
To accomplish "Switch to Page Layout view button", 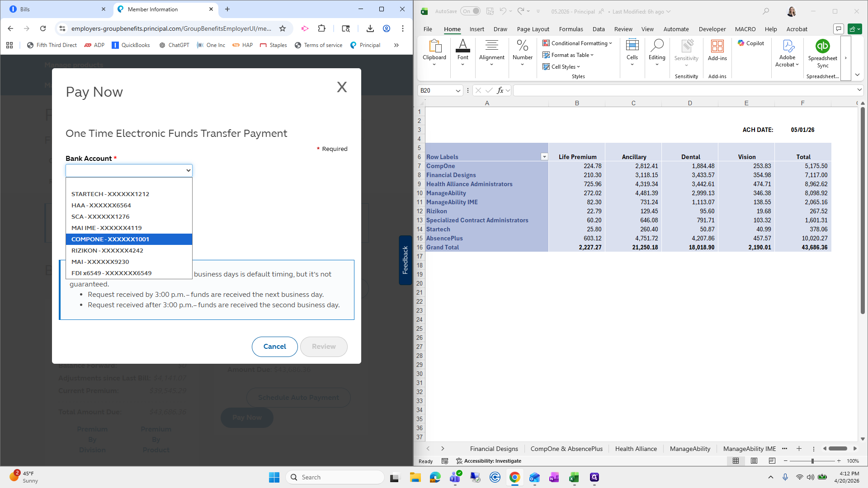I will pyautogui.click(x=754, y=461).
